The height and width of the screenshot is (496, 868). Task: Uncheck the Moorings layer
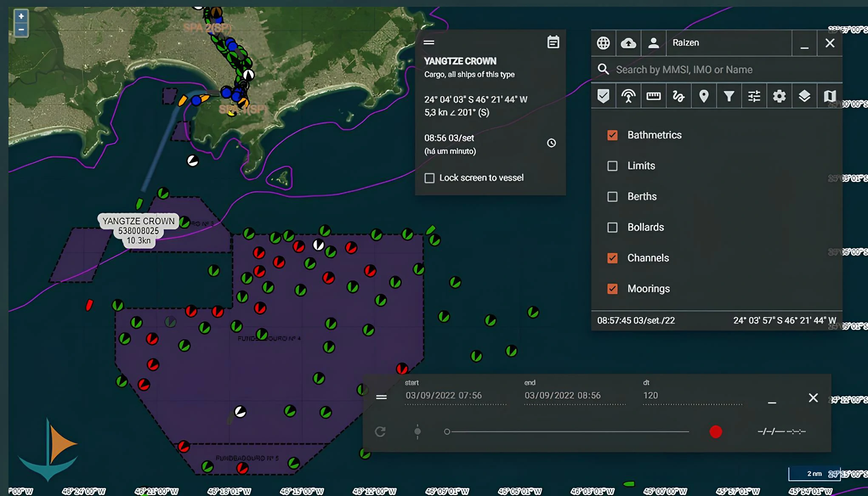click(x=612, y=289)
